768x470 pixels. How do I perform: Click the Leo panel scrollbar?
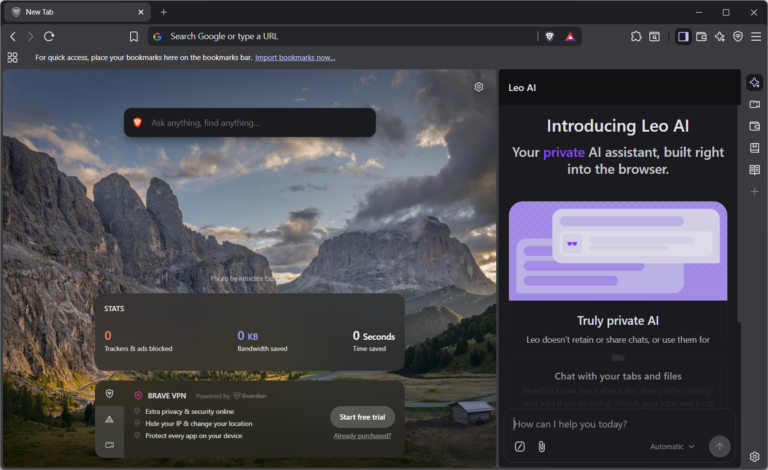pos(739,213)
